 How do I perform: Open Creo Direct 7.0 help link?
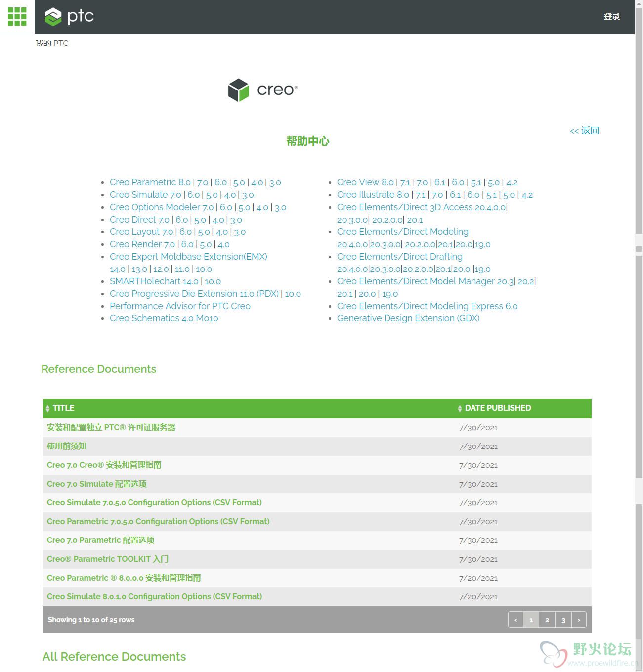tap(139, 220)
